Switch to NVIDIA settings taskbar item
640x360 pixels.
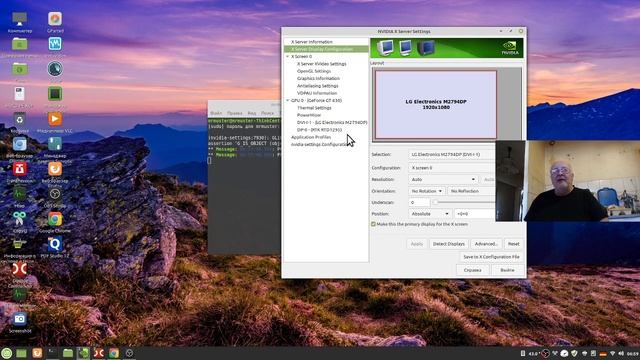(83, 353)
